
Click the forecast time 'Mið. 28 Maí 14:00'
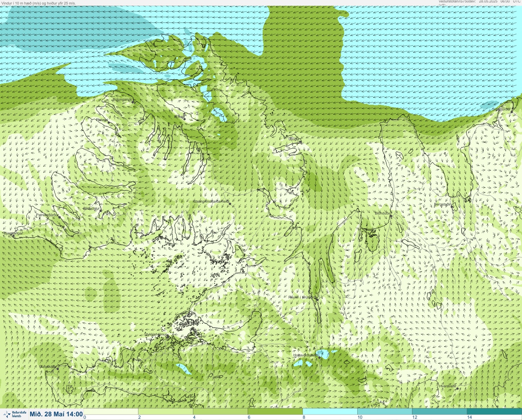tap(56, 414)
